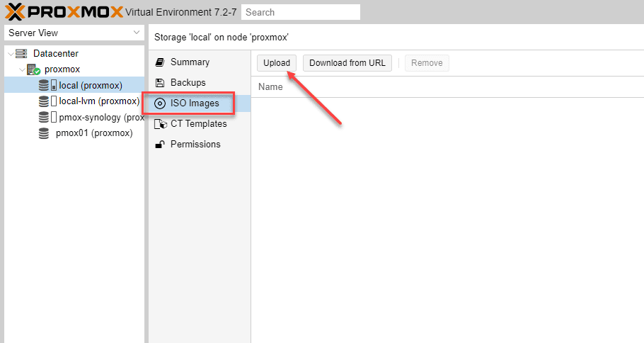The image size is (644, 343).
Task: Select local (proxmox) storage
Action: pos(74,85)
